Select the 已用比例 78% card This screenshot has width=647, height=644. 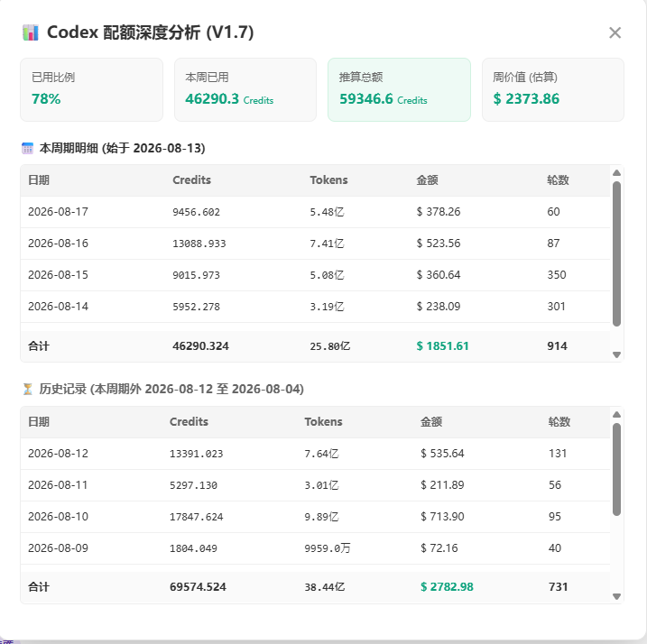pos(92,89)
